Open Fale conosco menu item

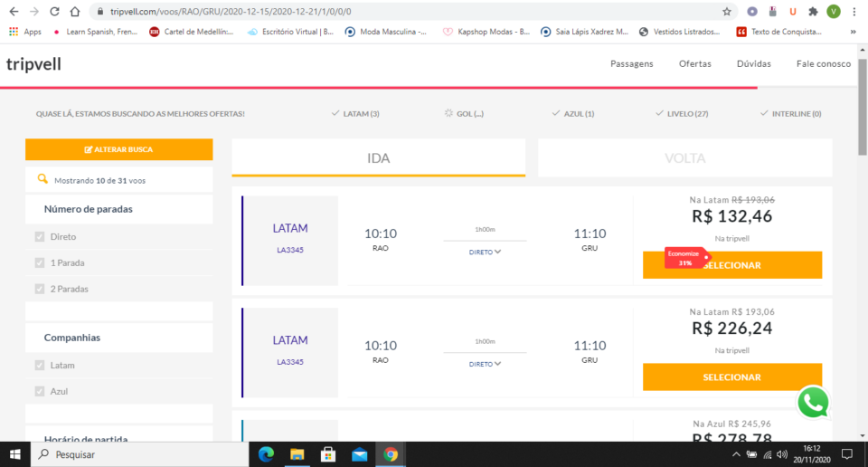click(x=823, y=63)
